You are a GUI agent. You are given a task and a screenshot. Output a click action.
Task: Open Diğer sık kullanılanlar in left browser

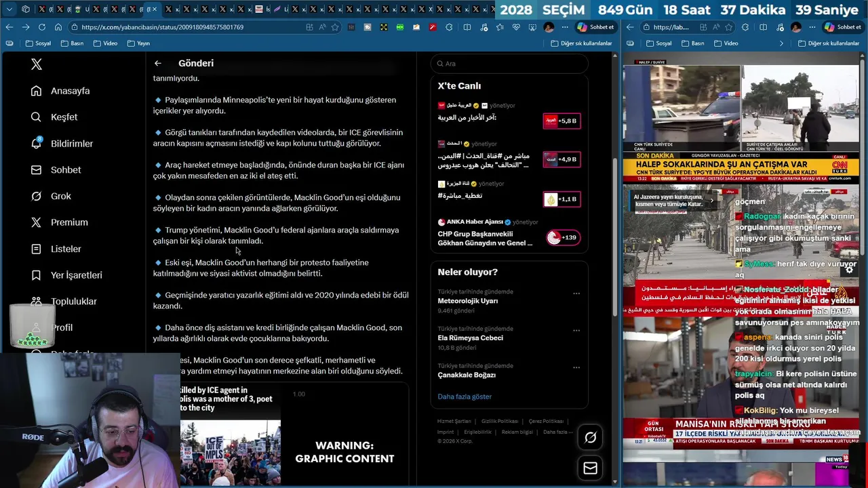click(x=581, y=43)
